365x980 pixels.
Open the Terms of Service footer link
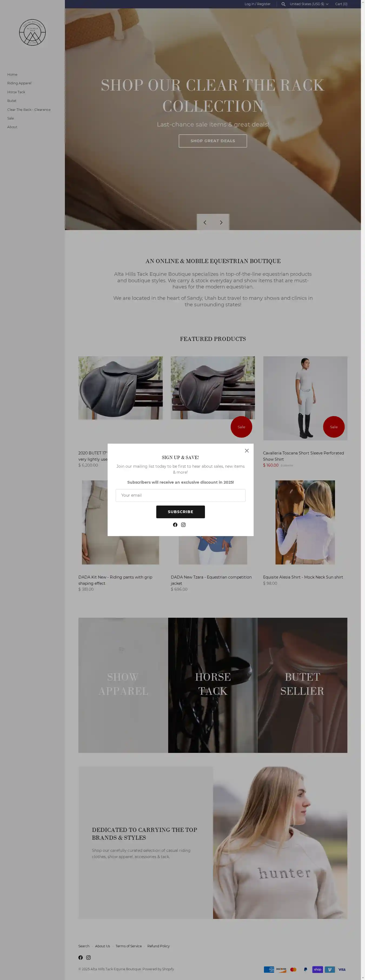(129, 946)
